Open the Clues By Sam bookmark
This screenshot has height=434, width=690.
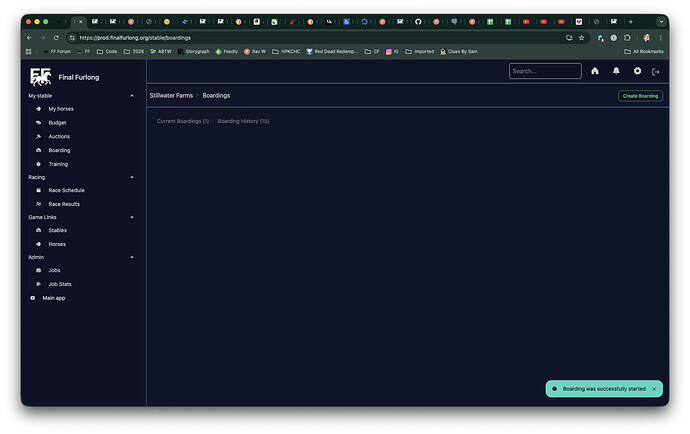point(459,51)
